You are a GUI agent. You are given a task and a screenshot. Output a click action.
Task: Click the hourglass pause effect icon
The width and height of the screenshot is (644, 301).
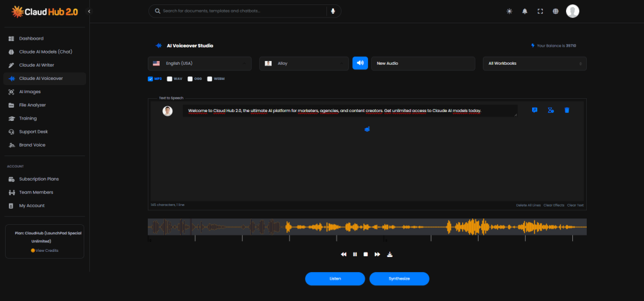point(551,110)
